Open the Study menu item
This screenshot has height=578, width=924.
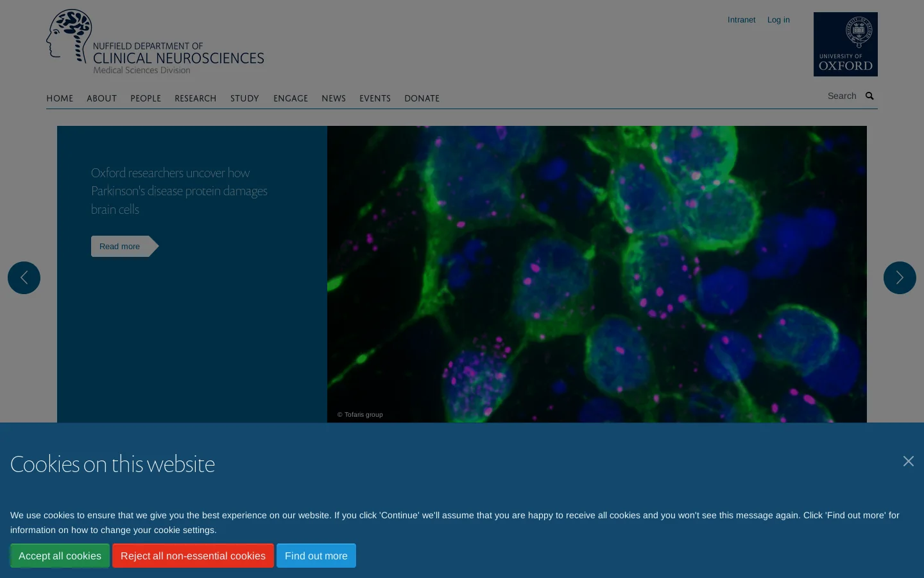pos(244,98)
